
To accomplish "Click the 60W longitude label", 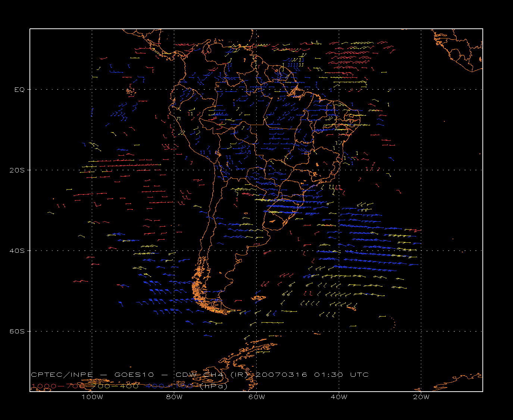I will 257,397.
